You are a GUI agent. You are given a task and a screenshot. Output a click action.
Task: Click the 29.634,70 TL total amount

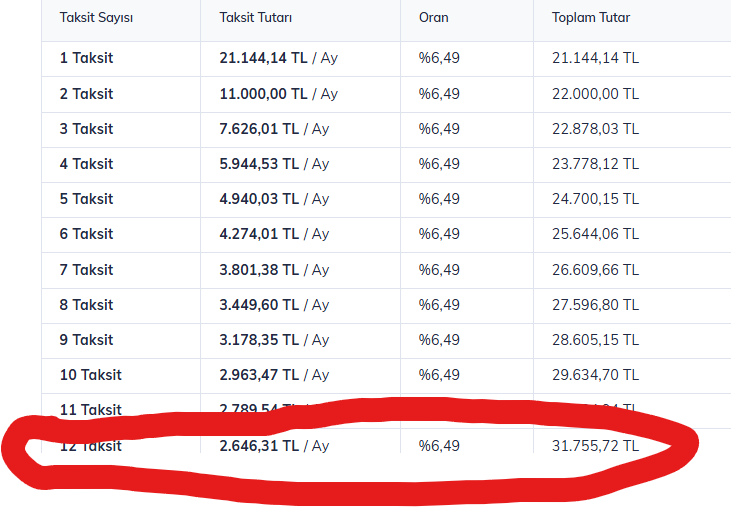click(x=595, y=375)
